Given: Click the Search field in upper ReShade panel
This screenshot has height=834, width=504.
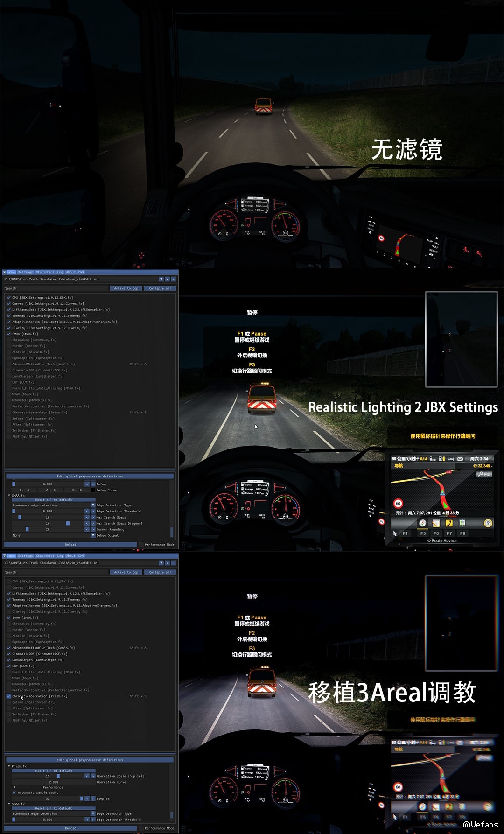Looking at the screenshot, I should [x=56, y=288].
